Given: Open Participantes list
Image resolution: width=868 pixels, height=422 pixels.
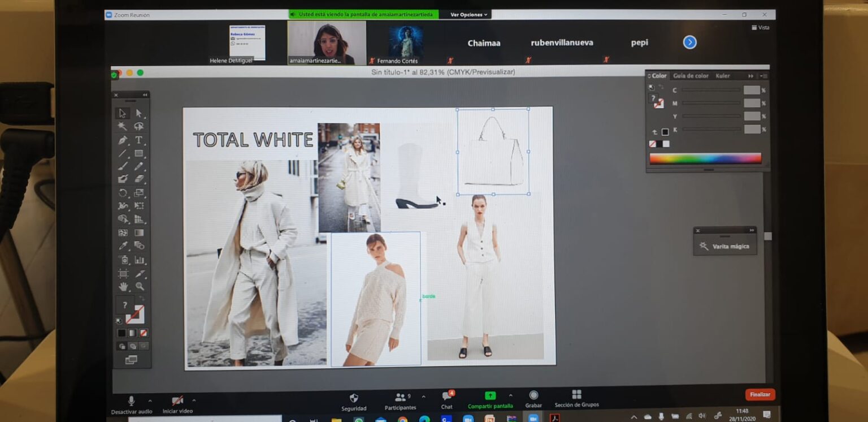Looking at the screenshot, I should point(401,402).
